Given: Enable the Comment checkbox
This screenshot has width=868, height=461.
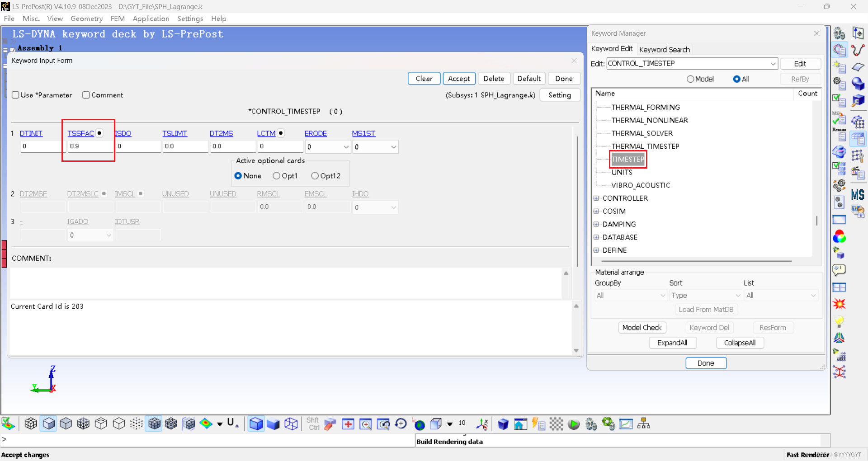Looking at the screenshot, I should coord(86,95).
